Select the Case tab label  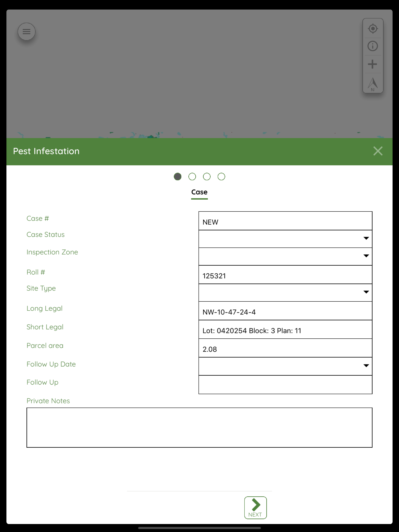pyautogui.click(x=199, y=192)
